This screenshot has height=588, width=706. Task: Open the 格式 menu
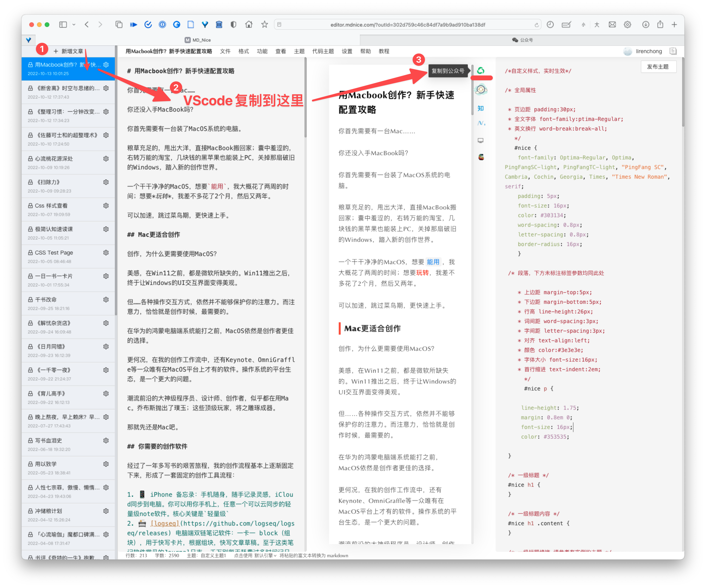click(x=244, y=51)
